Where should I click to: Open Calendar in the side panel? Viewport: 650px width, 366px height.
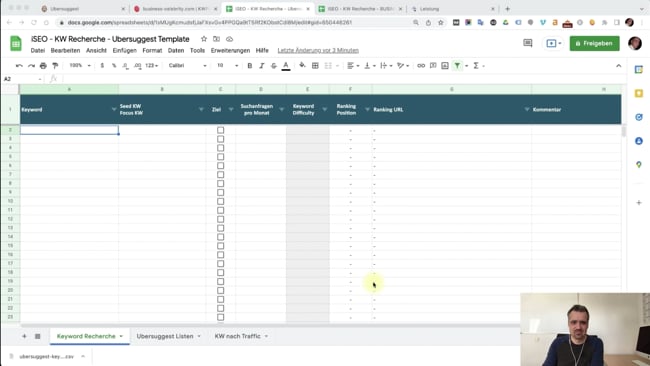[639, 69]
